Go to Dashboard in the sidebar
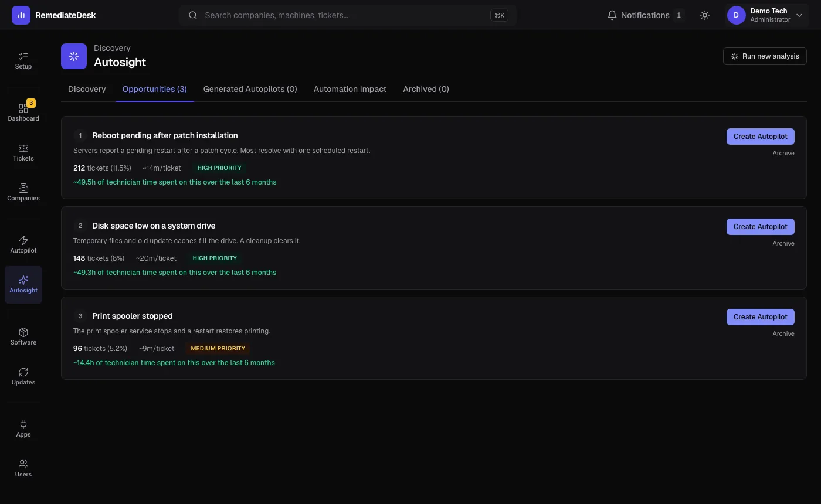Image resolution: width=821 pixels, height=504 pixels. pyautogui.click(x=23, y=113)
